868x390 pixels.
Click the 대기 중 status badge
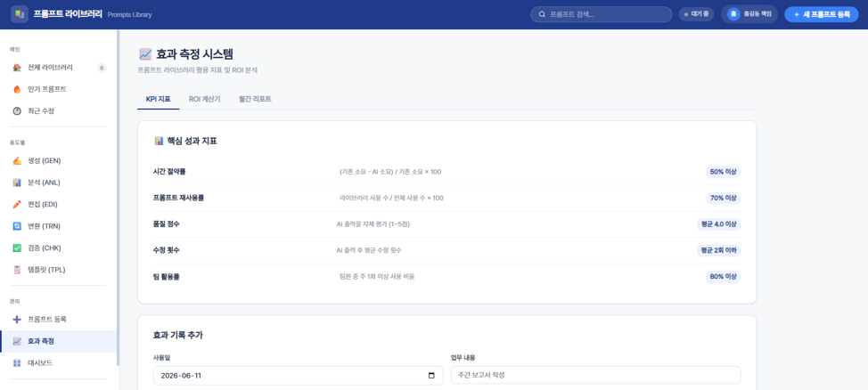tap(696, 14)
